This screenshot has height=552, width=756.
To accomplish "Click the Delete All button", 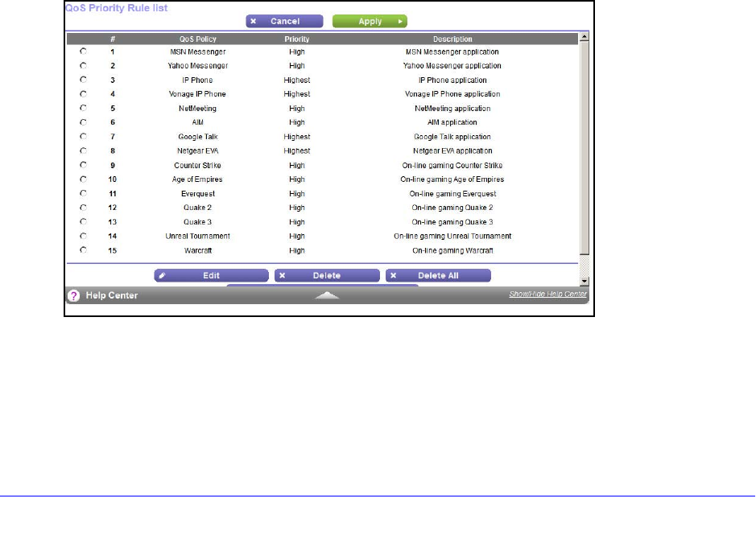I will (438, 275).
